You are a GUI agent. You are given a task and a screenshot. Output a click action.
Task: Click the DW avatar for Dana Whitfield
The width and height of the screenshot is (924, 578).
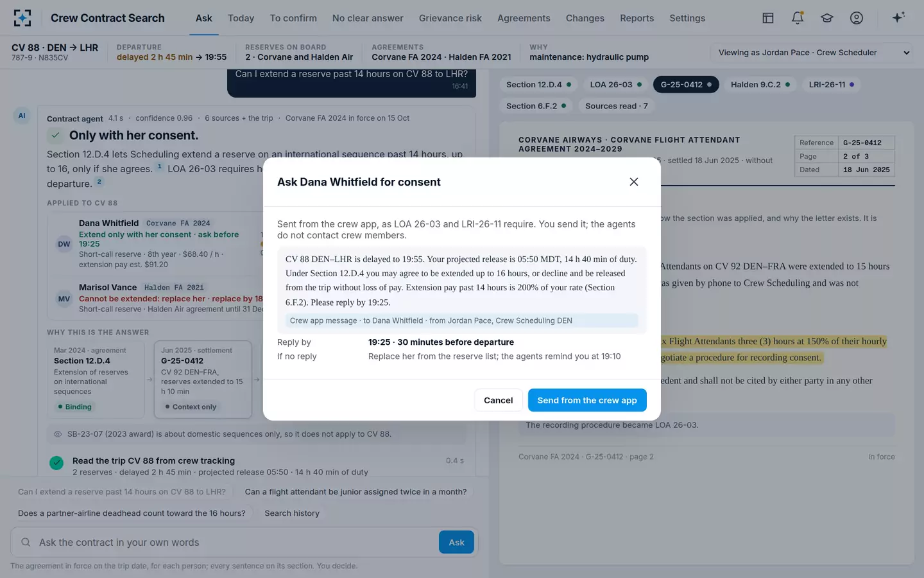tap(64, 244)
